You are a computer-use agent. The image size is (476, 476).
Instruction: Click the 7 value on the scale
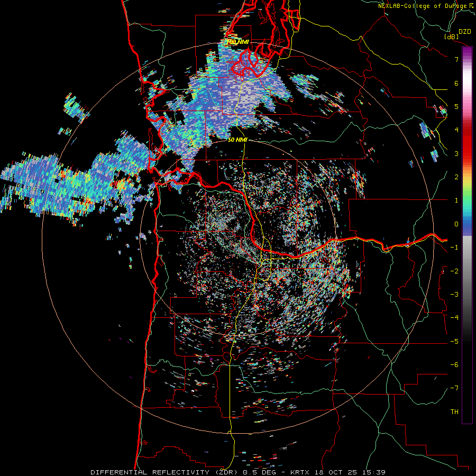pos(456,59)
